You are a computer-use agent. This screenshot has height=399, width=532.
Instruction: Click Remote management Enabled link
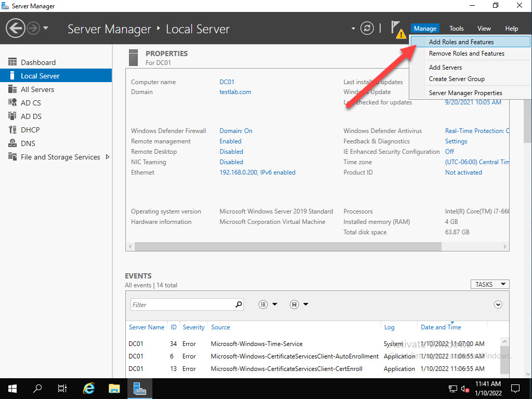[230, 141]
